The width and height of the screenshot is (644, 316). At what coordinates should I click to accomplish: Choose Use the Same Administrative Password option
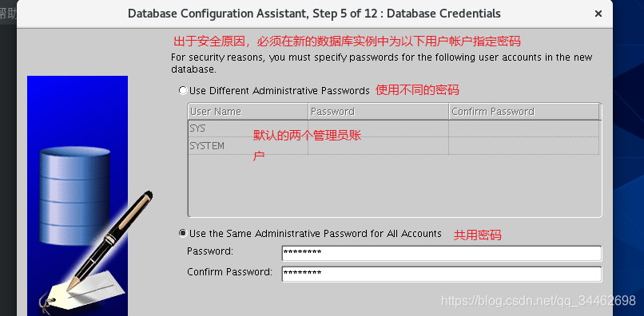[x=183, y=234]
